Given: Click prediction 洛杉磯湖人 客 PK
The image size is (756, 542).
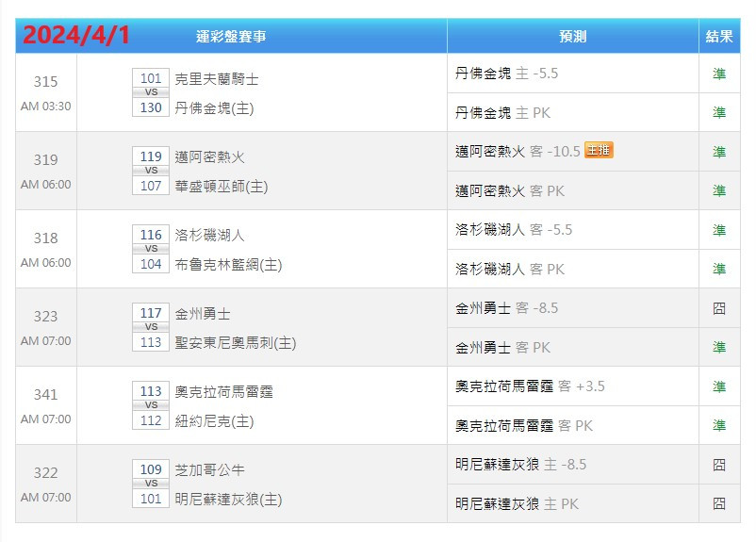Looking at the screenshot, I should (x=510, y=269).
